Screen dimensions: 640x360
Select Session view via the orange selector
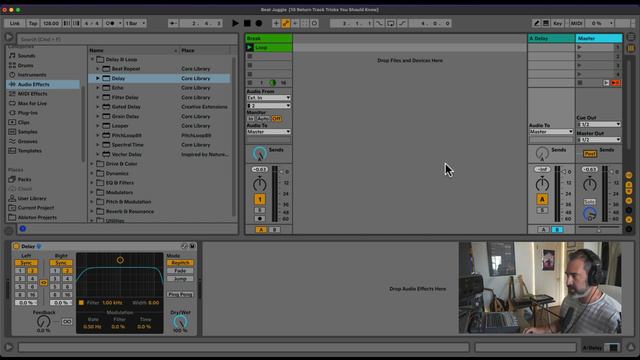point(631,48)
